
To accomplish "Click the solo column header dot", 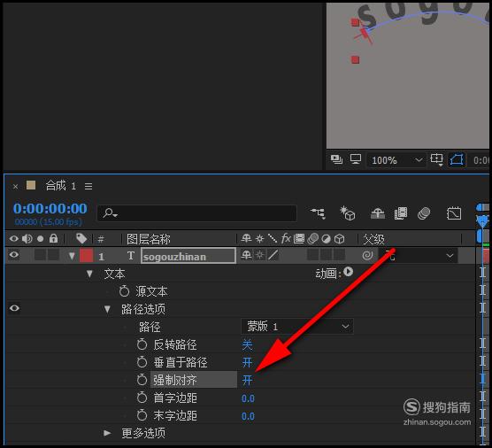I will [x=40, y=239].
